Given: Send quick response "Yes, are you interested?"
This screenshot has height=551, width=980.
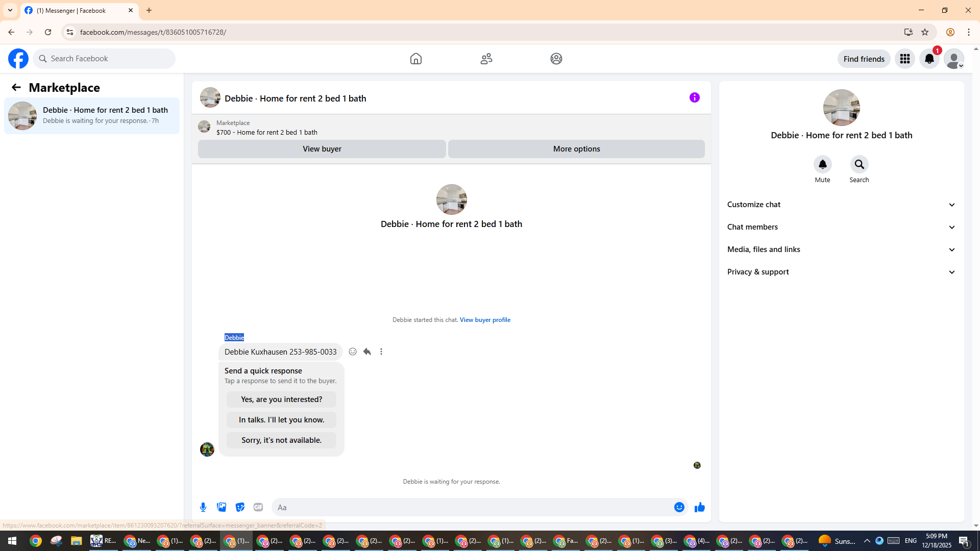Looking at the screenshot, I should pyautogui.click(x=281, y=399).
